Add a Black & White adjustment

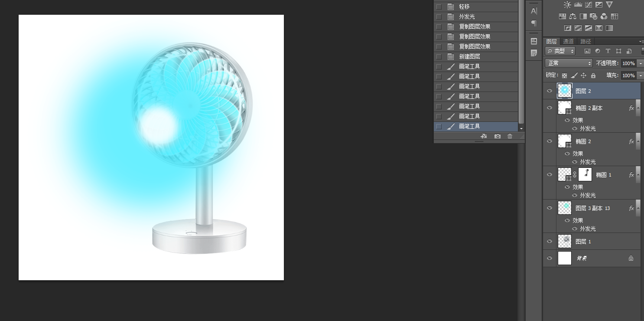(x=583, y=16)
